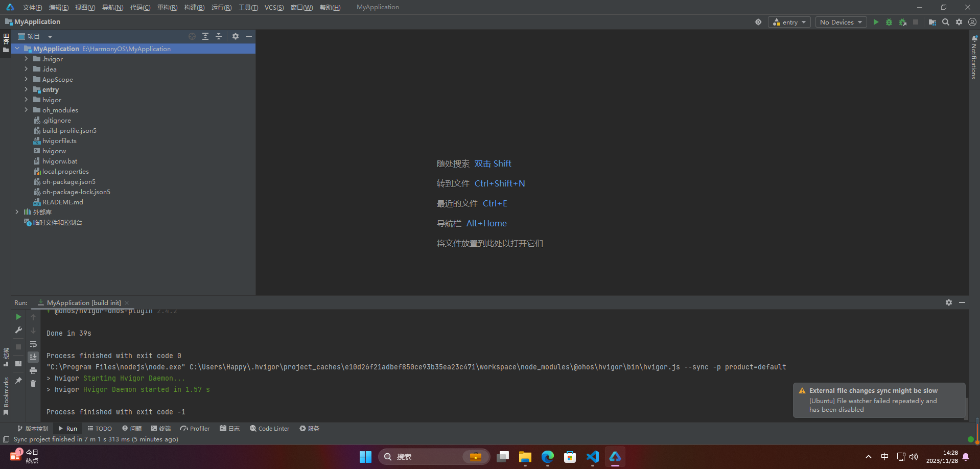The image size is (980, 469).
Task: Open No Devices selector dropdown
Action: pos(841,22)
